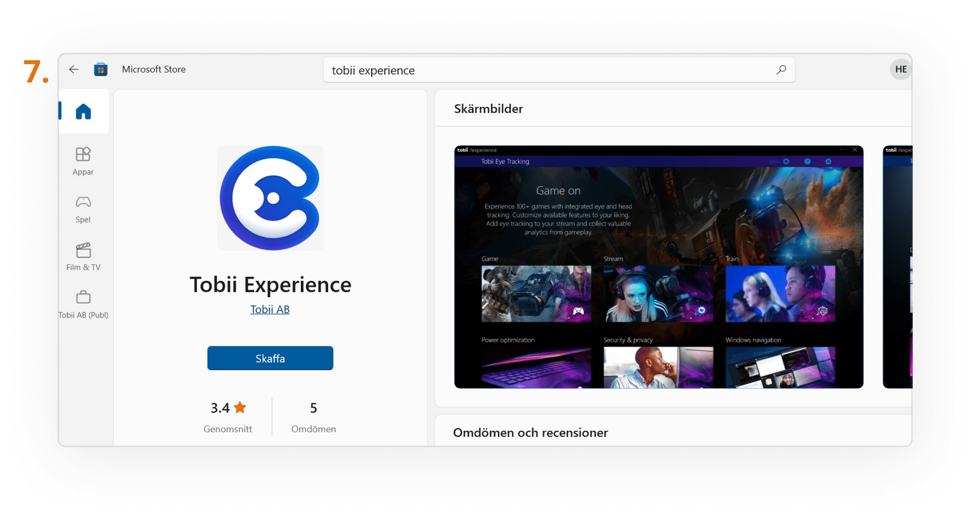Click the search magnifier icon
The image size is (980, 519).
pos(781,70)
